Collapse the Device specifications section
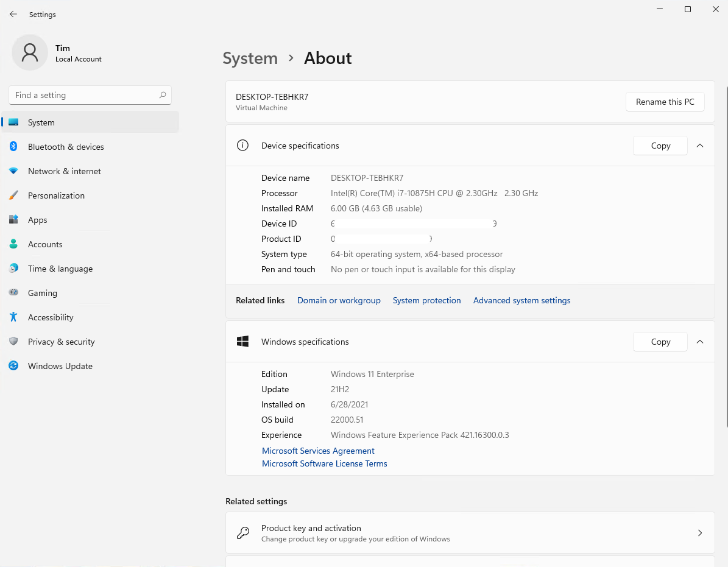Image resolution: width=728 pixels, height=567 pixels. [700, 146]
